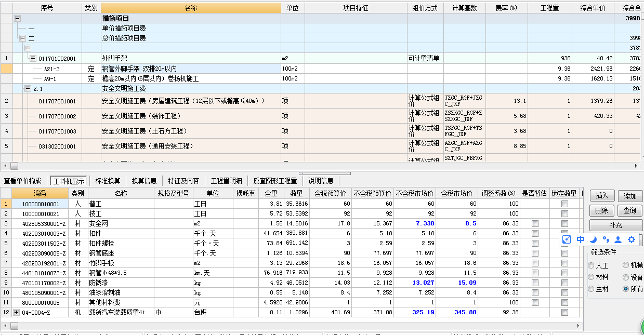The height and width of the screenshot is (335, 644).
Task: Click left arrow of lower table scrollbar
Action: (x=4, y=326)
